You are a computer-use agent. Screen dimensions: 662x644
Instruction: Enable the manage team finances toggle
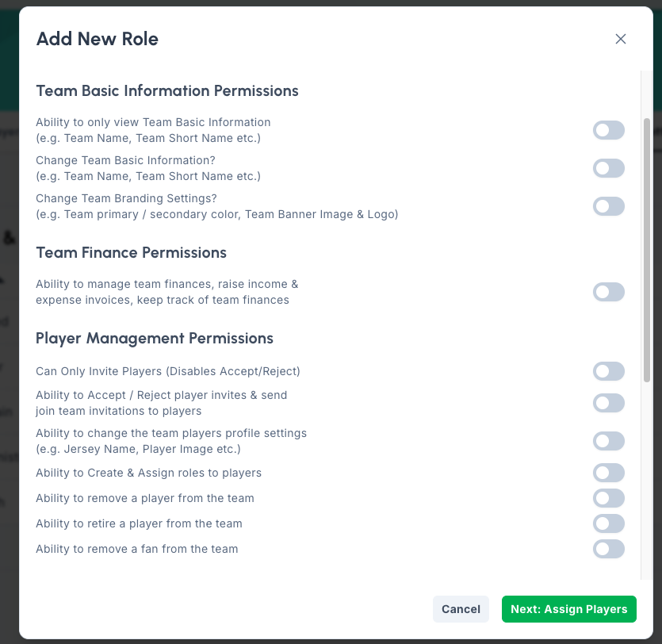tap(609, 292)
